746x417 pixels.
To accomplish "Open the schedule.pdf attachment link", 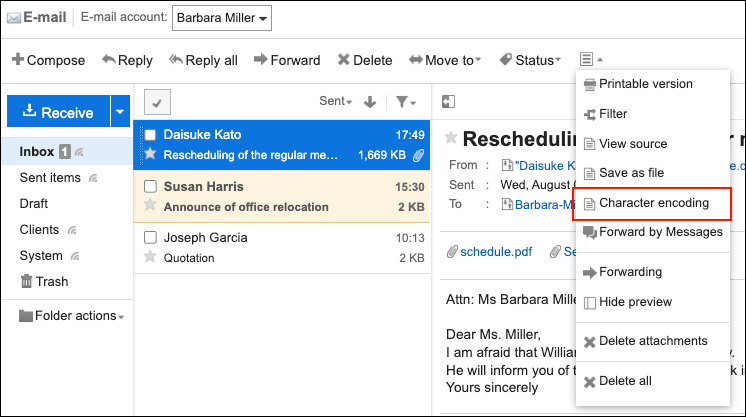I will click(x=496, y=252).
